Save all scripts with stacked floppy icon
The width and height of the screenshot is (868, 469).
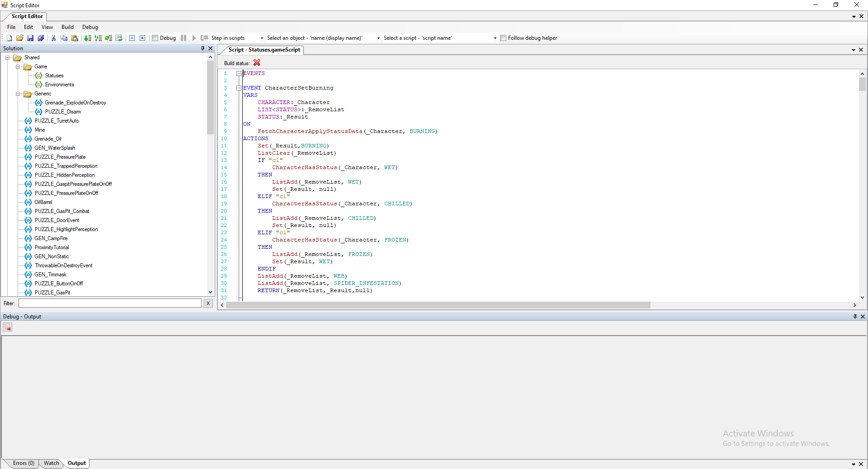41,38
